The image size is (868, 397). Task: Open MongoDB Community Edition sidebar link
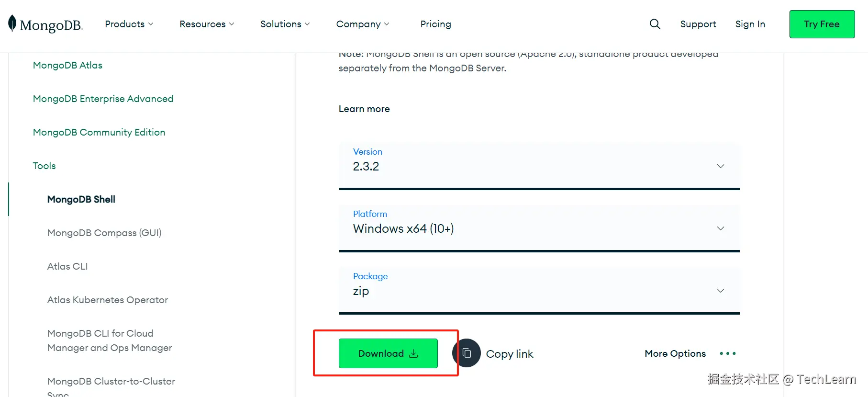[99, 132]
